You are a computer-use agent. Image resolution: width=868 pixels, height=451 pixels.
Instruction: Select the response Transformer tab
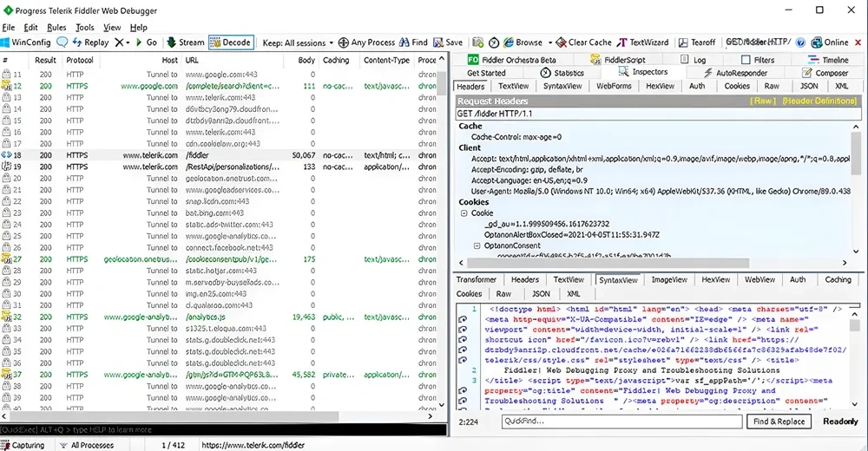[x=476, y=279]
